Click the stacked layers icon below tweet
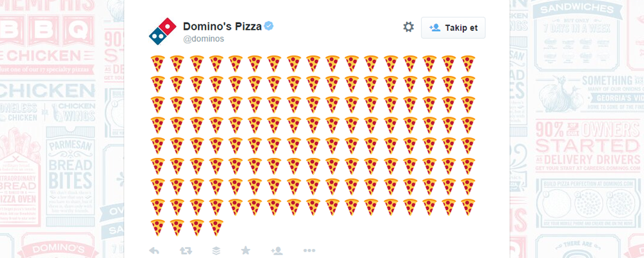The height and width of the screenshot is (258, 644). tap(215, 250)
